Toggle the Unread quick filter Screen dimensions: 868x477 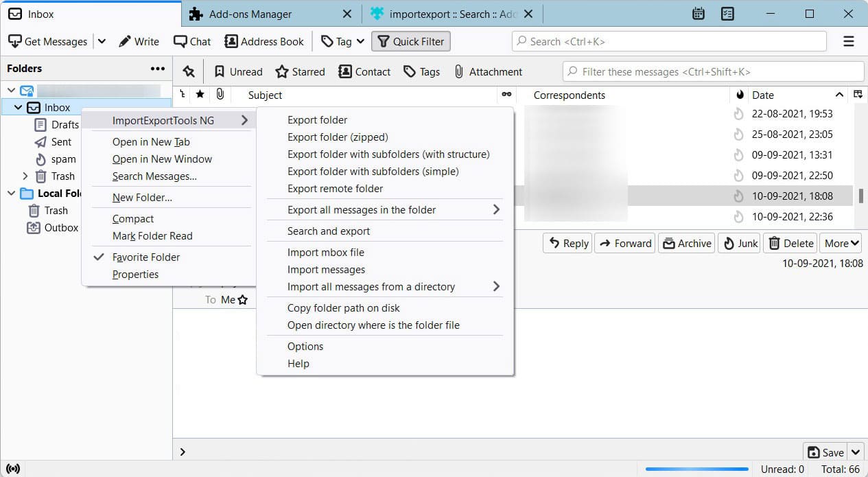pos(238,71)
